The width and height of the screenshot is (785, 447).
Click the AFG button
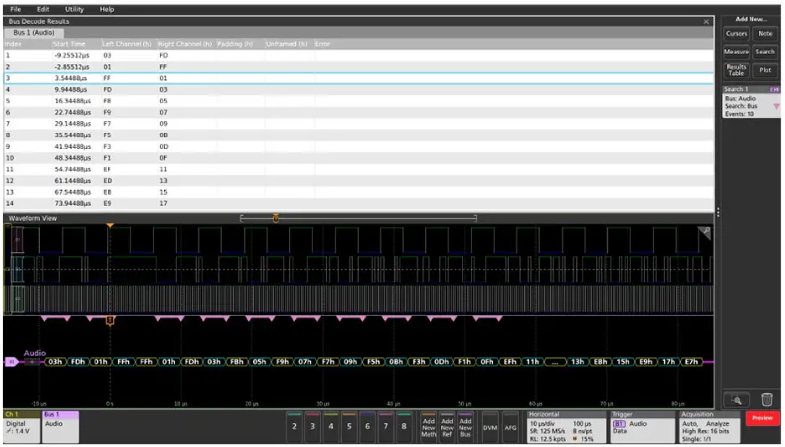click(x=511, y=427)
